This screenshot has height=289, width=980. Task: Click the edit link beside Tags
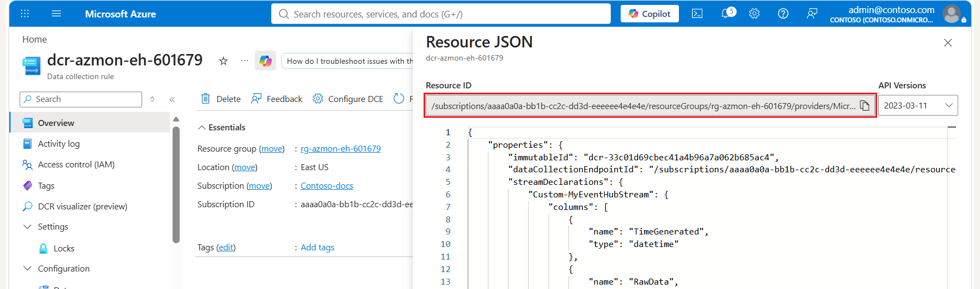[x=226, y=247]
